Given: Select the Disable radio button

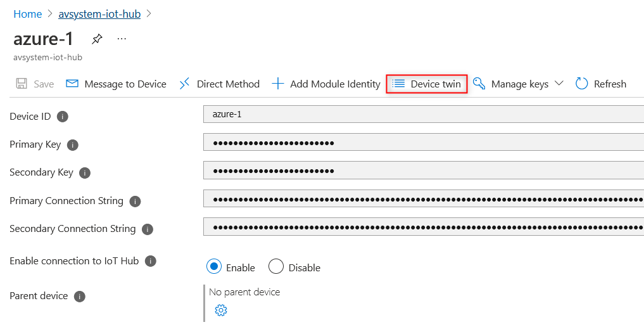Looking at the screenshot, I should (x=276, y=267).
